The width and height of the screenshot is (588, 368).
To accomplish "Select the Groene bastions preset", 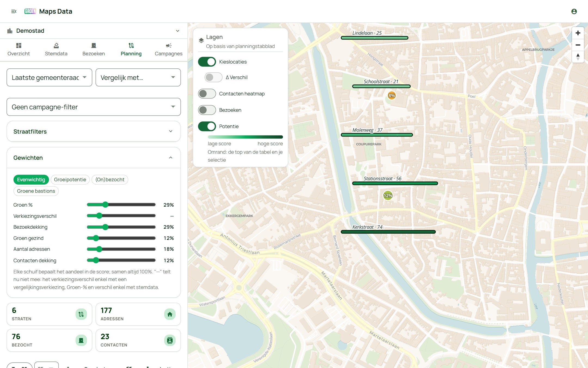I will 36,191.
